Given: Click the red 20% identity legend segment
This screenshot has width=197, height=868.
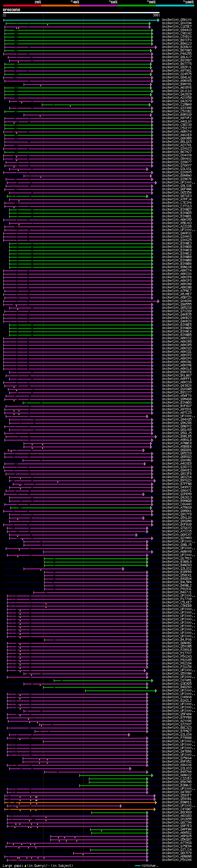Looking at the screenshot, I should click(x=22, y=6).
